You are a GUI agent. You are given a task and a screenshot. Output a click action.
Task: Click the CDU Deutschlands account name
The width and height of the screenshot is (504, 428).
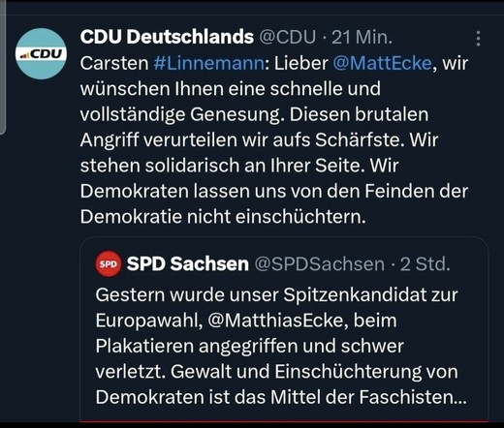[x=167, y=37]
